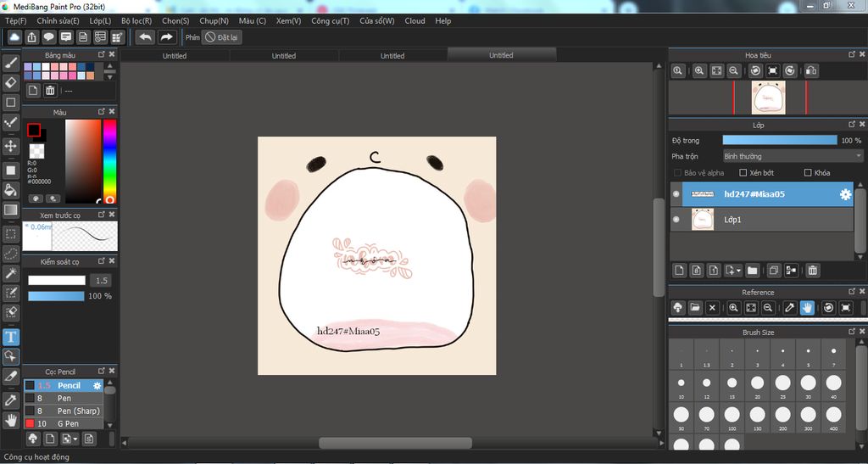Zoom out within the Navigator panel
Image resolution: width=868 pixels, height=464 pixels.
point(733,70)
